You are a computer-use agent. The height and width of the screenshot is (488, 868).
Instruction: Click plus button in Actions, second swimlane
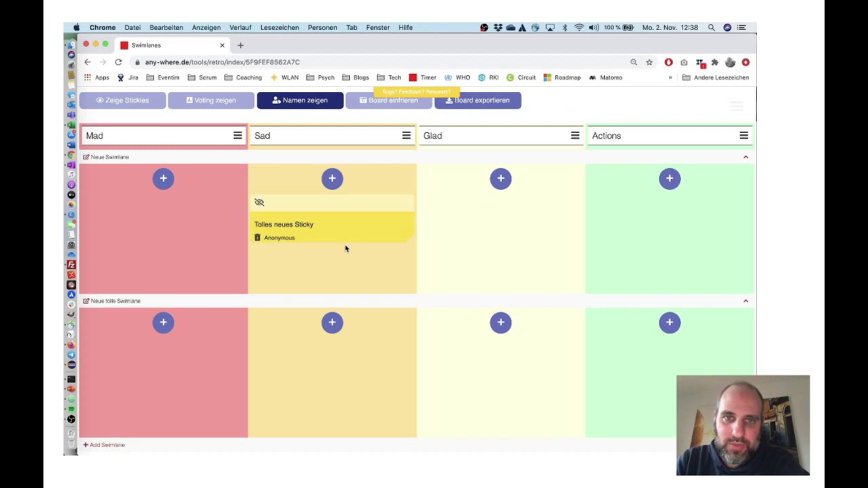[x=669, y=323]
